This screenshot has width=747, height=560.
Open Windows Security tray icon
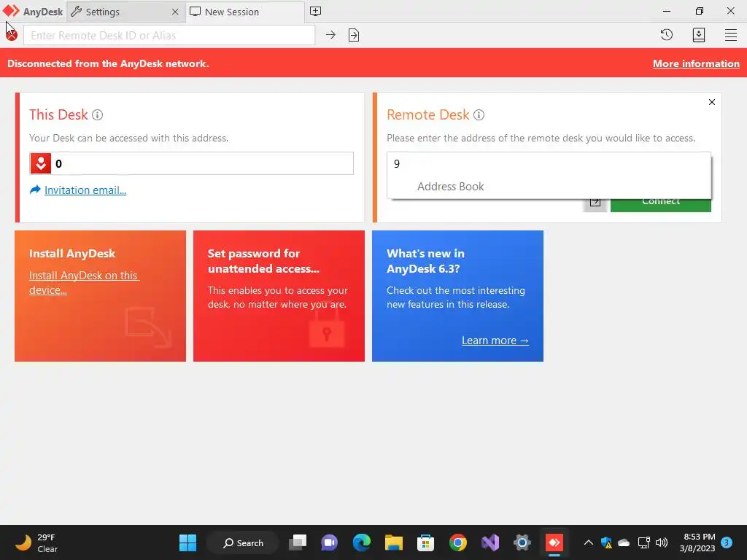pyautogui.click(x=606, y=542)
